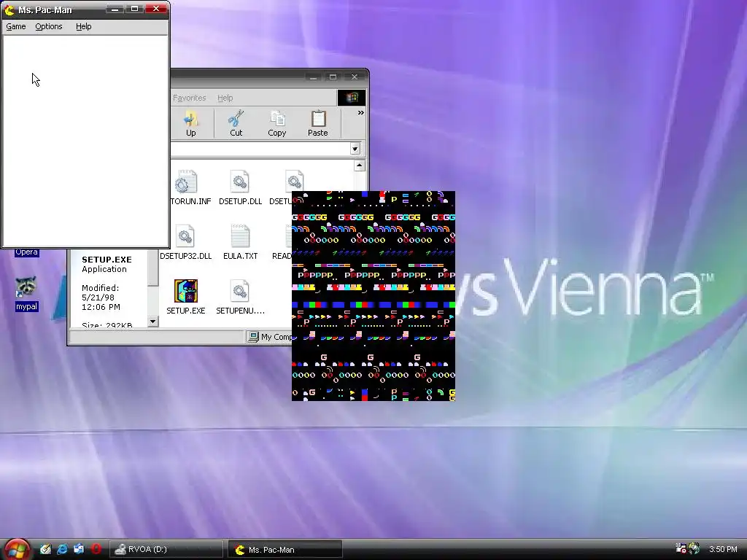This screenshot has width=747, height=560.
Task: Click the glitched Pac-Man sprite sheet image
Action: tap(373, 296)
